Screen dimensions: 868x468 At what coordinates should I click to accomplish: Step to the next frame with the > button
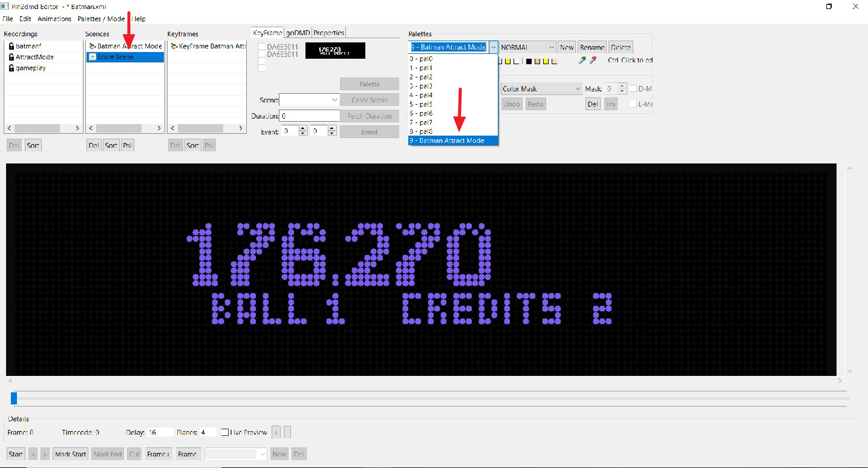point(45,454)
